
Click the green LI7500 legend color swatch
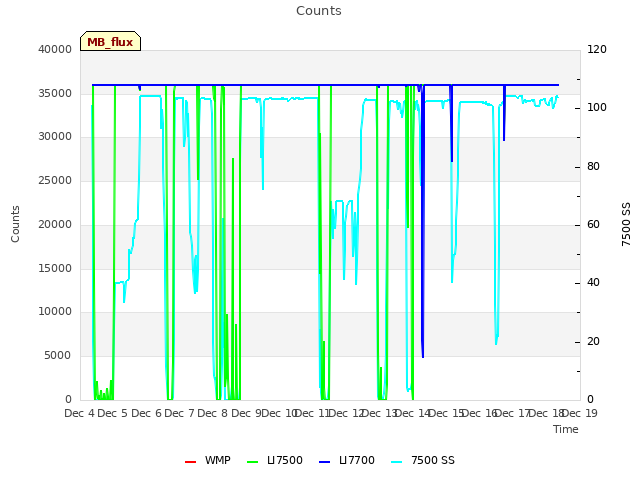[x=253, y=462]
